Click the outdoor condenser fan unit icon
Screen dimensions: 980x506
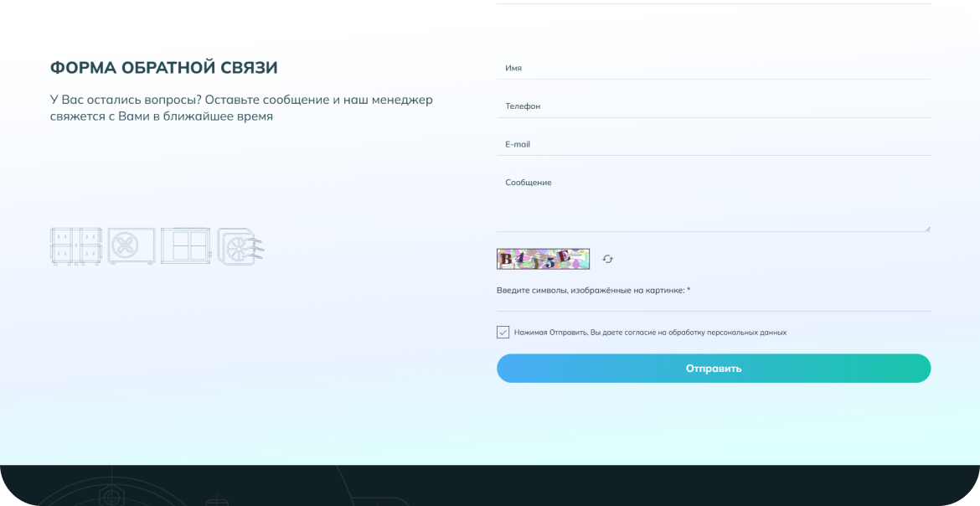click(132, 245)
